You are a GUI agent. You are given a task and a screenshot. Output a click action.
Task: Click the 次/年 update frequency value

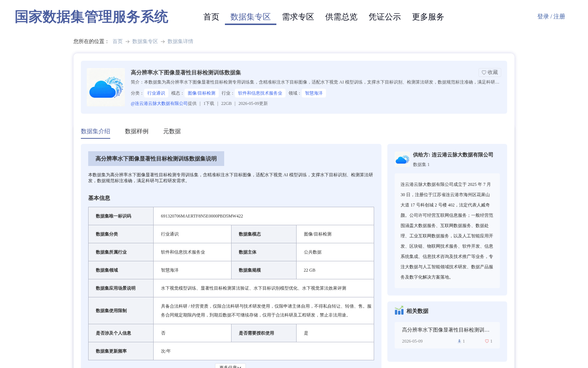point(166,351)
